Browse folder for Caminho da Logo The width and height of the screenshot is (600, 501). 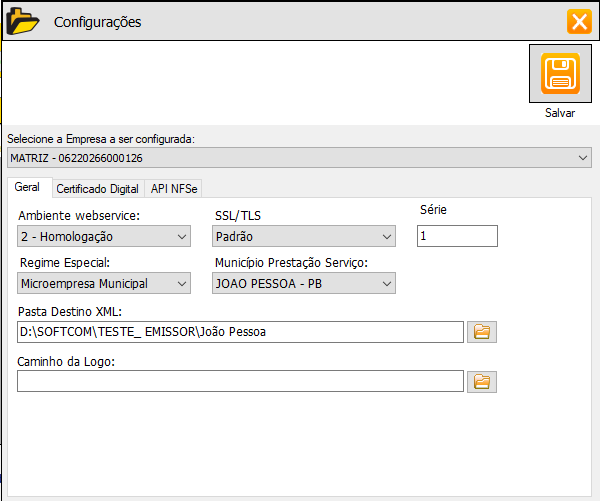(x=482, y=381)
